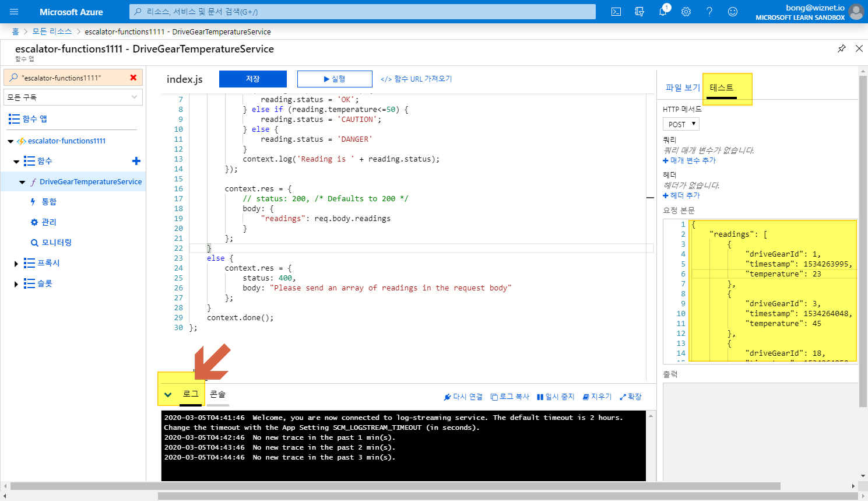868x501 pixels.
Task: Get the function URL link
Action: (416, 79)
